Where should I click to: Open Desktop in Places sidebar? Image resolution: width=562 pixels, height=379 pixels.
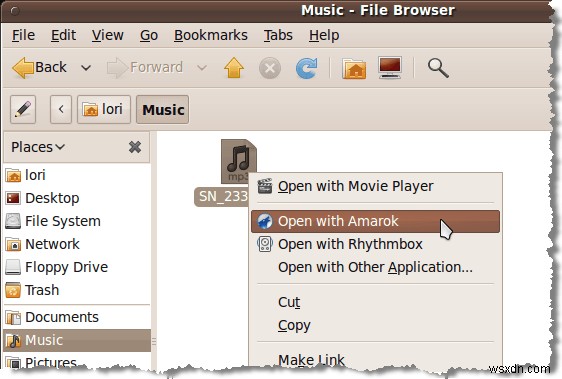point(77,198)
